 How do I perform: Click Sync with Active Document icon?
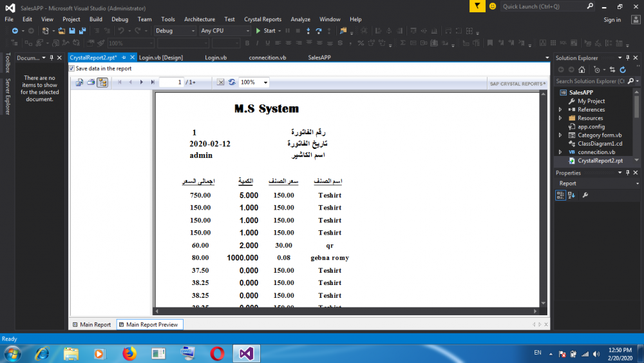coord(612,70)
